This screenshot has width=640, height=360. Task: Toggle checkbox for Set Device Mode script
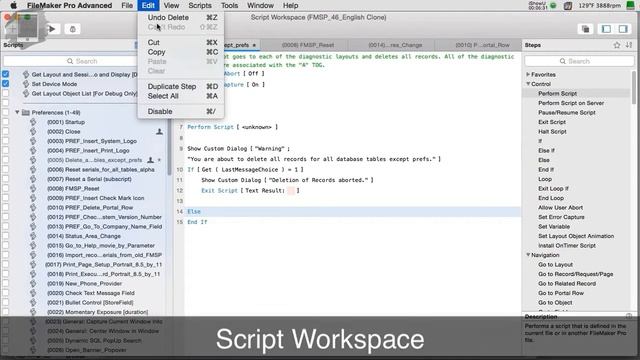5,84
